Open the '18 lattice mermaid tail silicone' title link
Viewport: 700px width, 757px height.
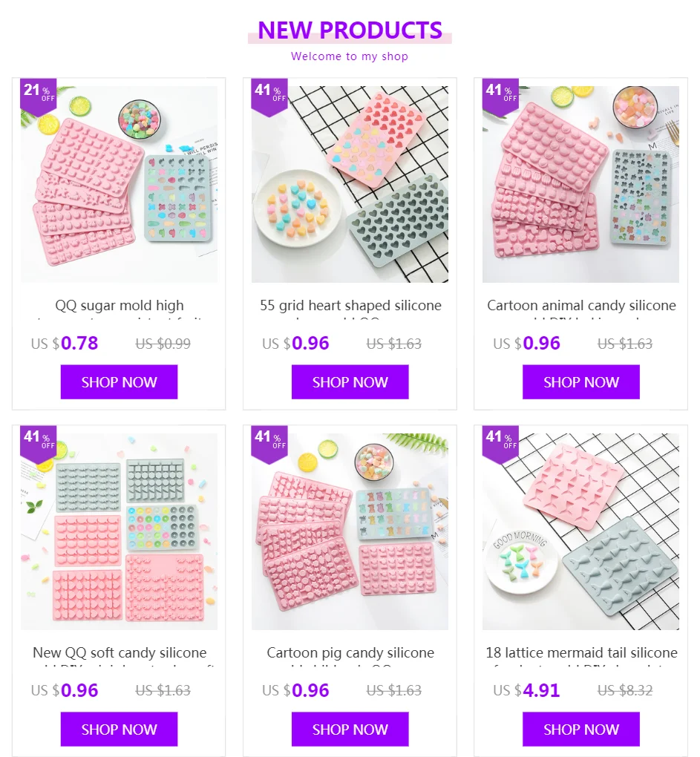point(581,652)
